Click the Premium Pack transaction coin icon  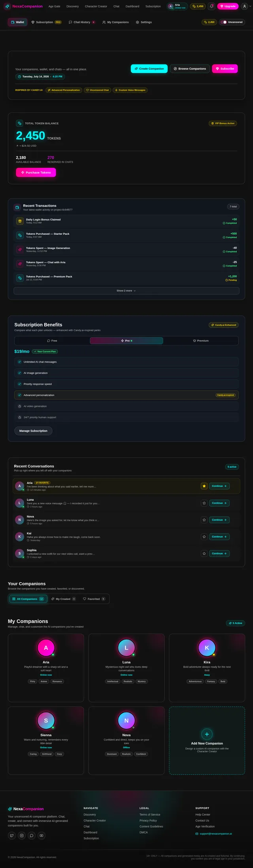pyautogui.click(x=19, y=278)
